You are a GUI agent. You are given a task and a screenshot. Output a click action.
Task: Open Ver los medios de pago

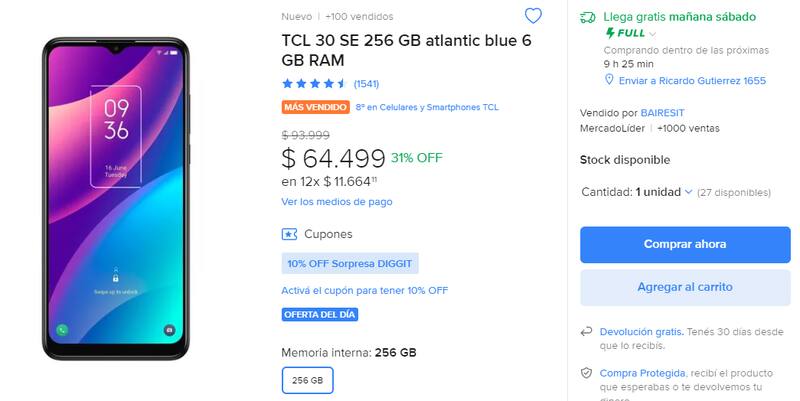(x=337, y=201)
